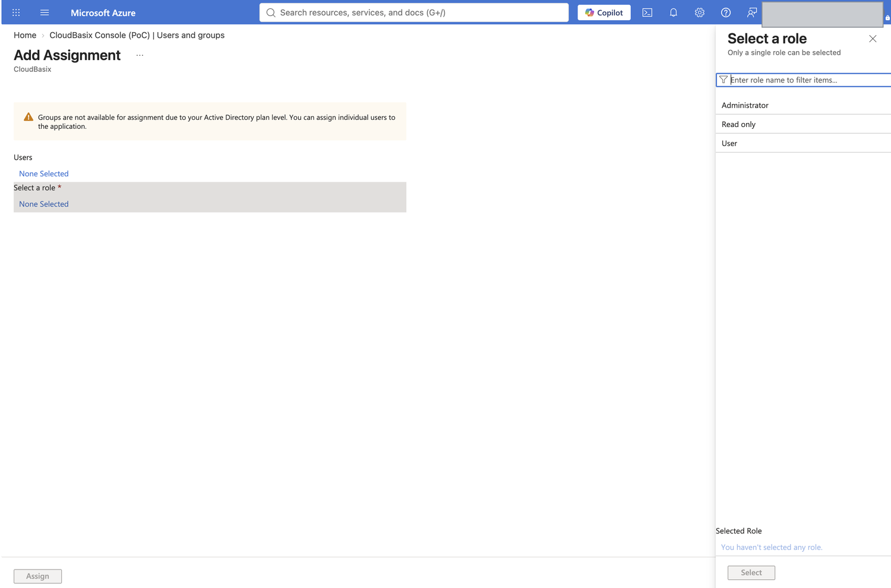Click the Users label
The width and height of the screenshot is (891, 588).
[x=23, y=157]
